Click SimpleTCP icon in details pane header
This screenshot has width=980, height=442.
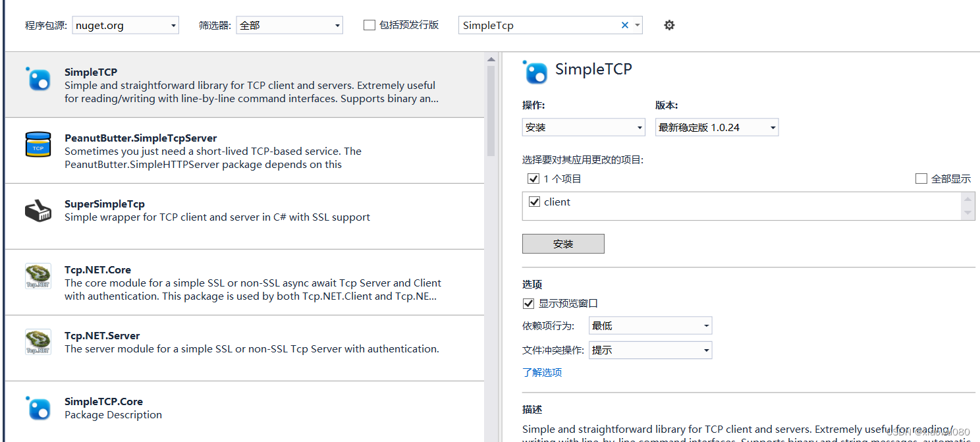click(535, 72)
